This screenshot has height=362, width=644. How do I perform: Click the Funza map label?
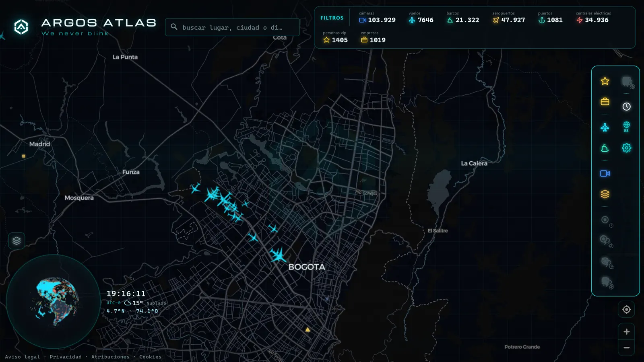(x=131, y=172)
